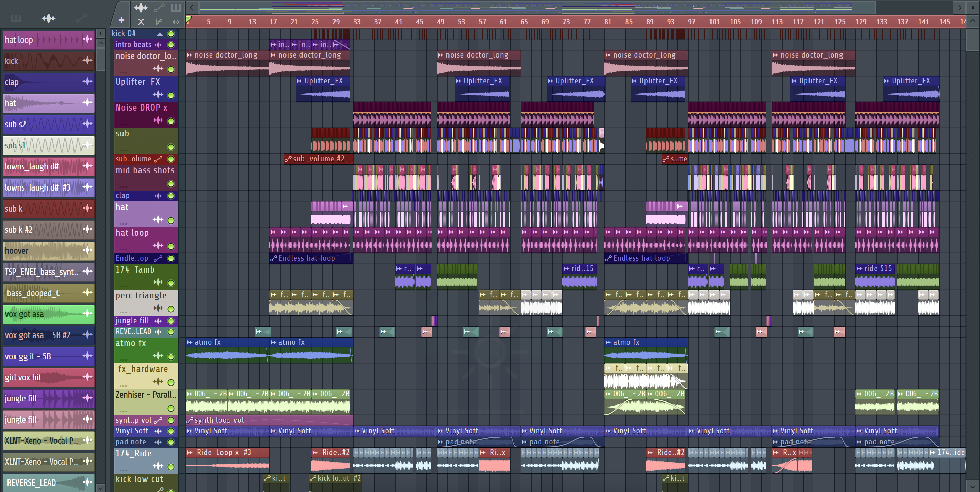Select the hoover clip in picker
This screenshot has width=980, height=492.
click(49, 251)
